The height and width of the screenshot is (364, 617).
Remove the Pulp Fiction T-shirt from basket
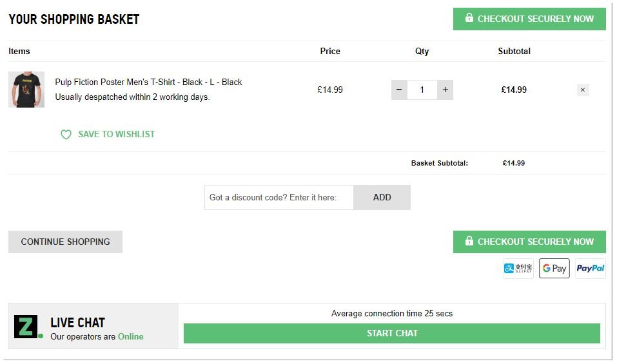point(583,90)
